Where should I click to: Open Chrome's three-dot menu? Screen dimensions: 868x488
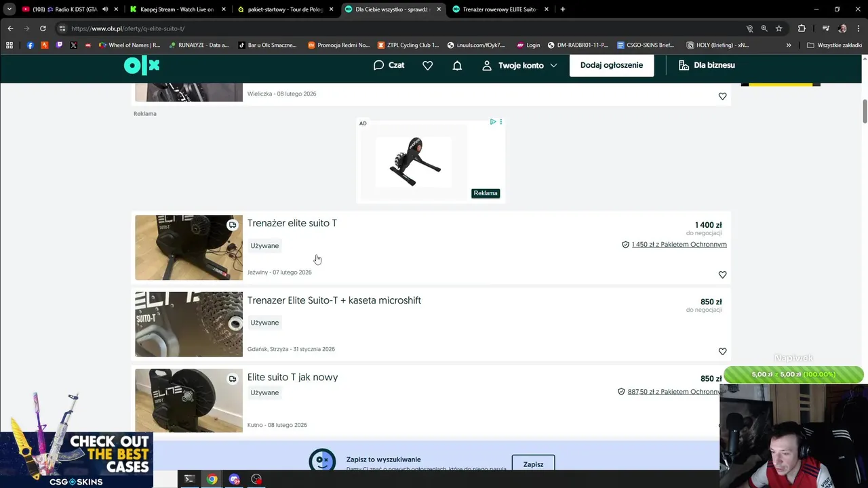point(858,28)
